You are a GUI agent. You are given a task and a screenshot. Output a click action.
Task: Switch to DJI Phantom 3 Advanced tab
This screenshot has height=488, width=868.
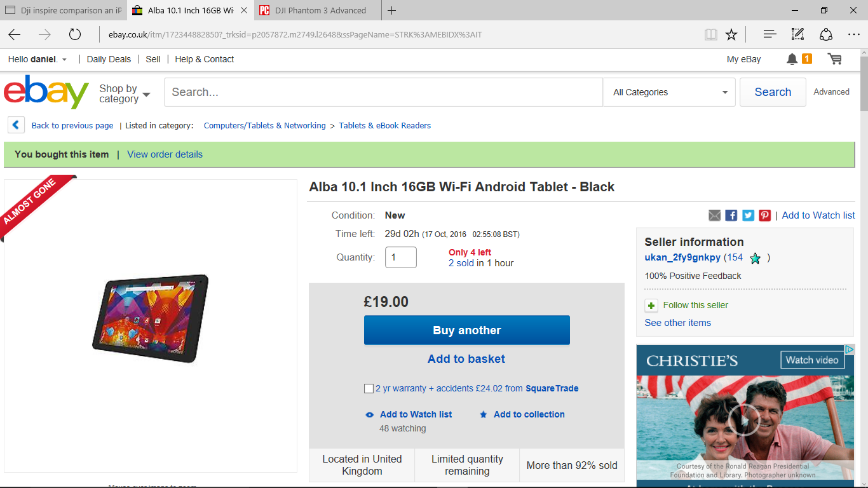point(318,10)
